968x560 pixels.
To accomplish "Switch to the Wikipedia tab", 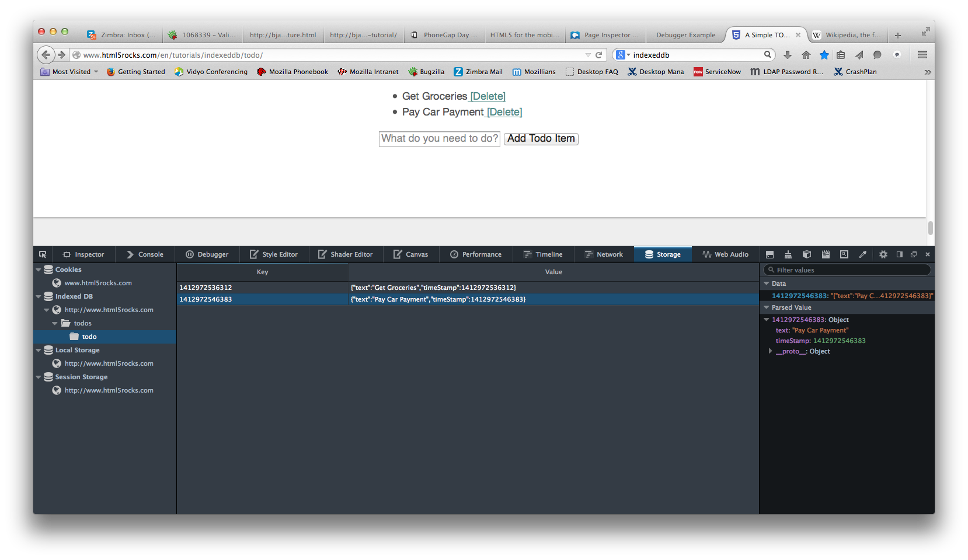I will click(848, 35).
